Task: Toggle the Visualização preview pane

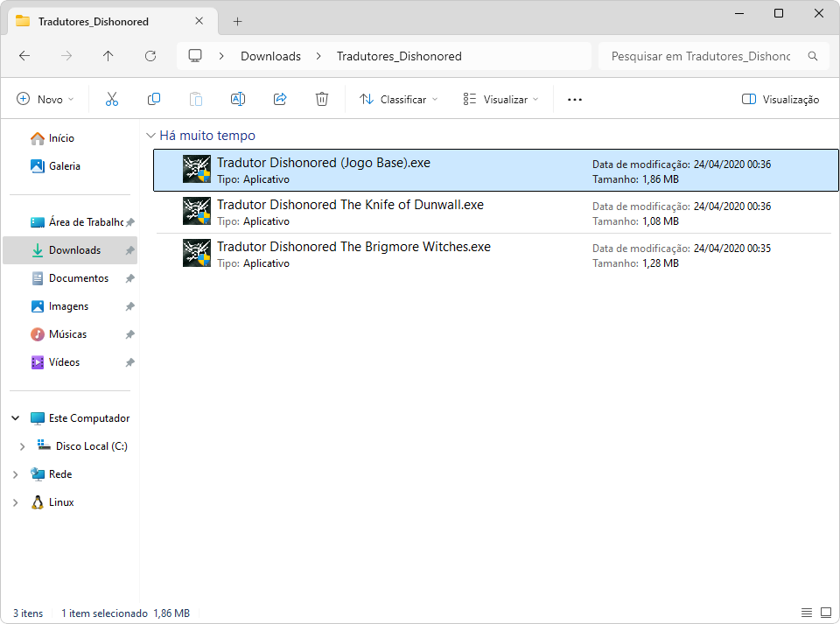Action: pos(780,99)
